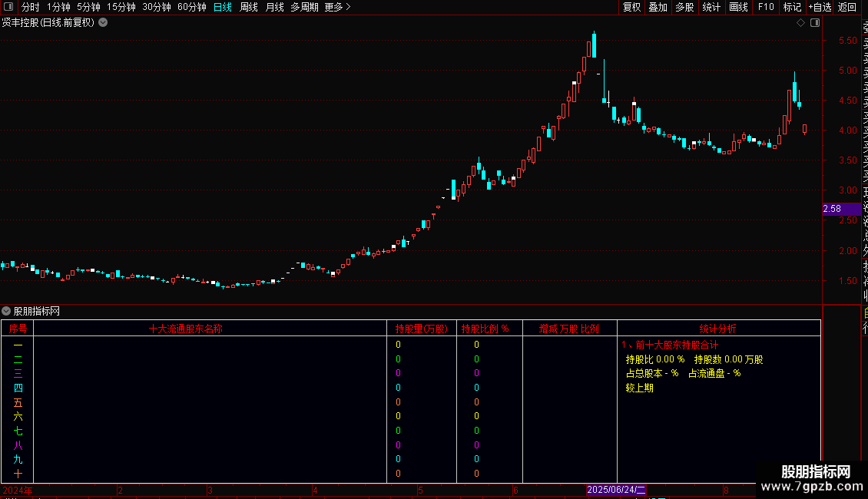Click the 持股比例 % column header

tap(485, 329)
